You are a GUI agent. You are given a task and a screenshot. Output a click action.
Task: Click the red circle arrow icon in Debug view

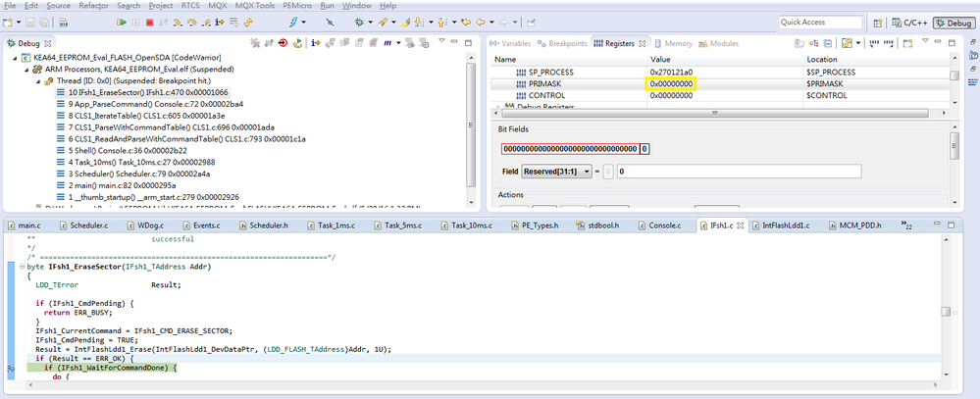click(284, 43)
